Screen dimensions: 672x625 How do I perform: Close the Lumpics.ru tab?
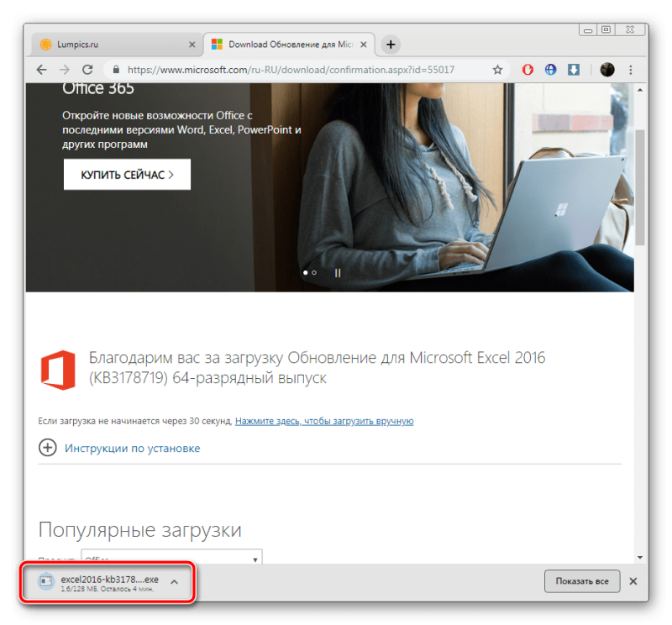192,45
